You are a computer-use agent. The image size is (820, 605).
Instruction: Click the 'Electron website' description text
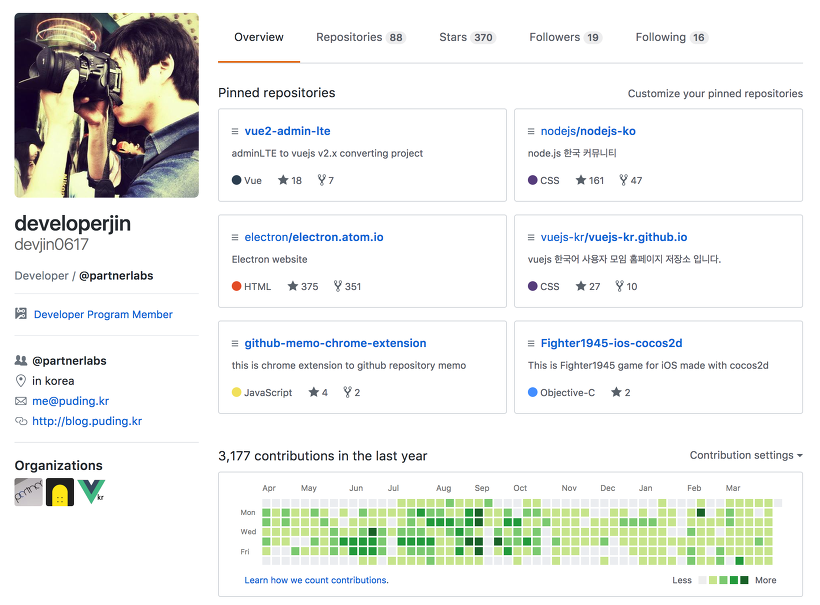click(269, 259)
